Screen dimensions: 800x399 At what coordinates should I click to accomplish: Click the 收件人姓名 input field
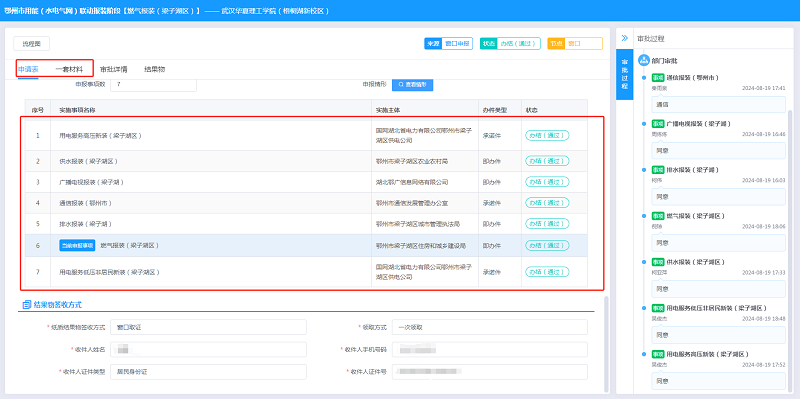[209, 350]
